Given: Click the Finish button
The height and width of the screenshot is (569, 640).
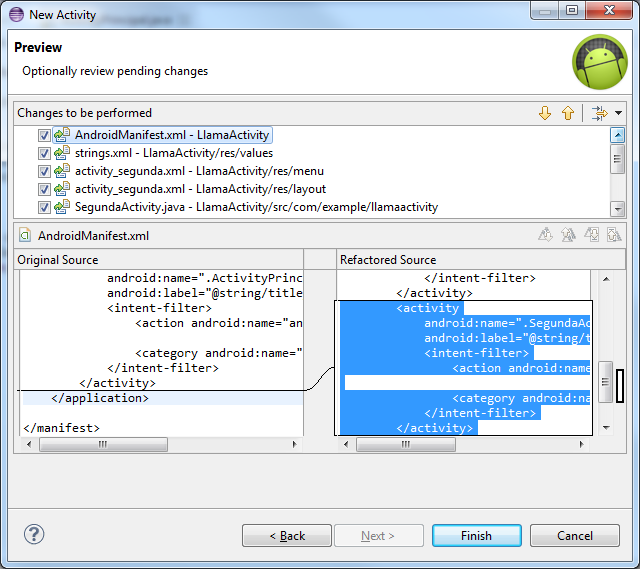Looking at the screenshot, I should [x=476, y=535].
